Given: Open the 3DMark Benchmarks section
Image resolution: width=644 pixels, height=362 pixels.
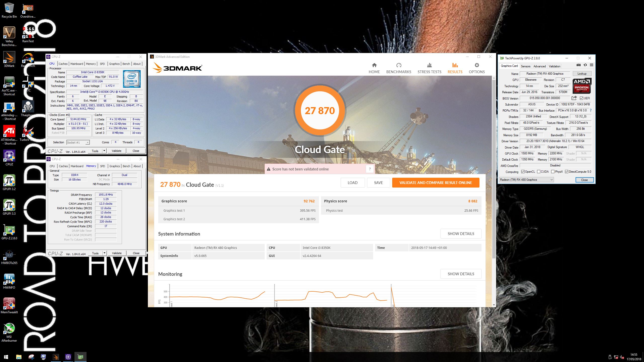Looking at the screenshot, I should pos(399,68).
